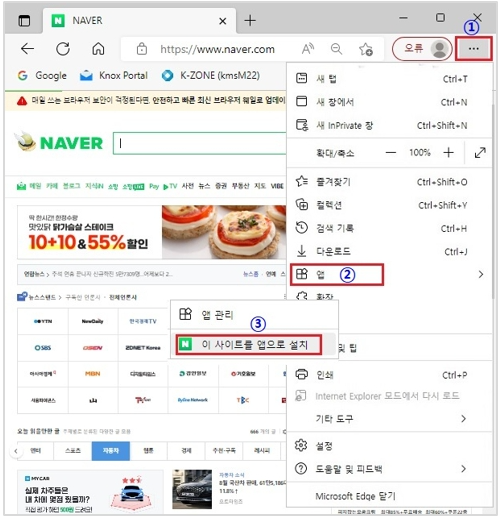Open 검색 기록 menu entry
The image size is (504, 520).
389,229
